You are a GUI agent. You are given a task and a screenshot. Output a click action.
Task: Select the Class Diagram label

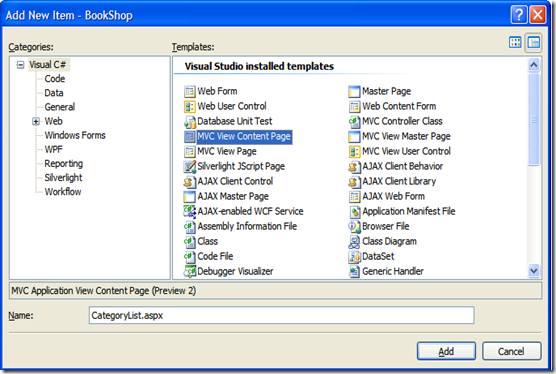[x=389, y=241]
